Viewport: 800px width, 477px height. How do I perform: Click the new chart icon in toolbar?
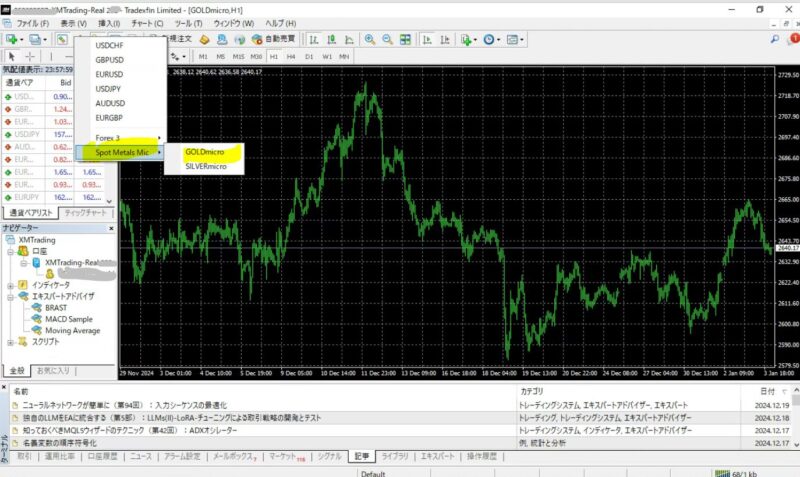pos(11,39)
